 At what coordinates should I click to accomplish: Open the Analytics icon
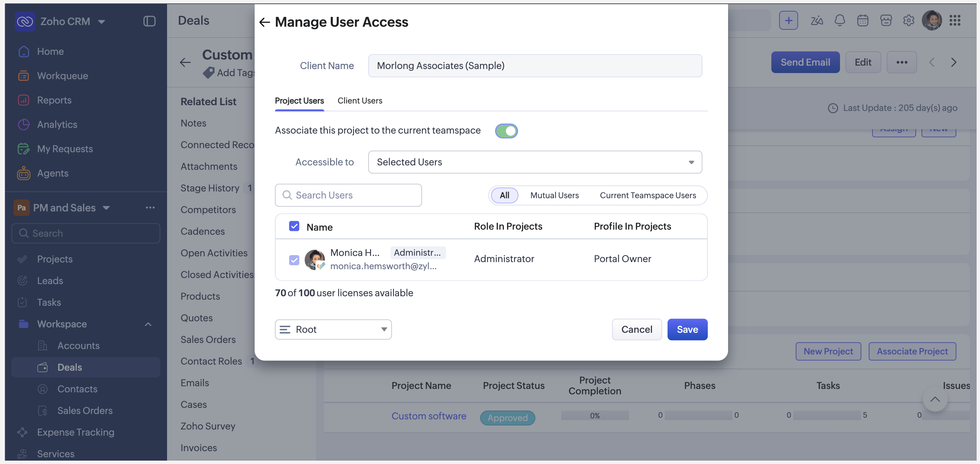click(x=24, y=124)
